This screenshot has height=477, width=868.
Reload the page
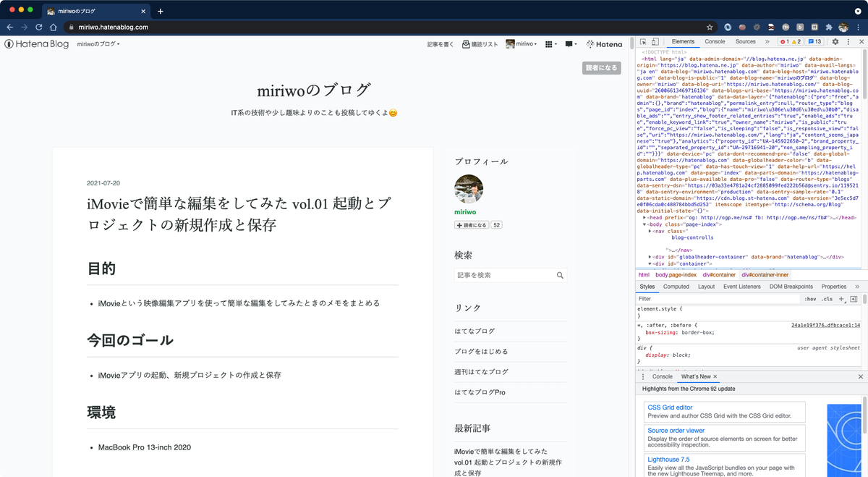[39, 27]
